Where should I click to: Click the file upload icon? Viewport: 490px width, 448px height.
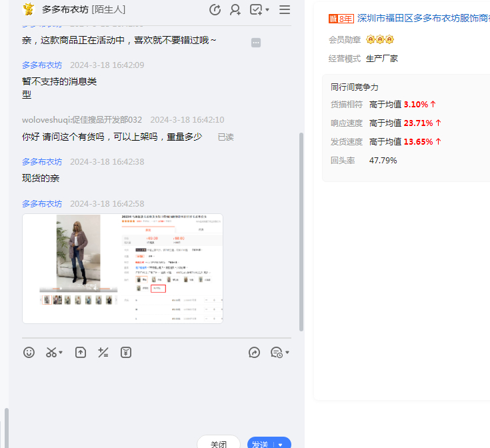[x=81, y=353]
